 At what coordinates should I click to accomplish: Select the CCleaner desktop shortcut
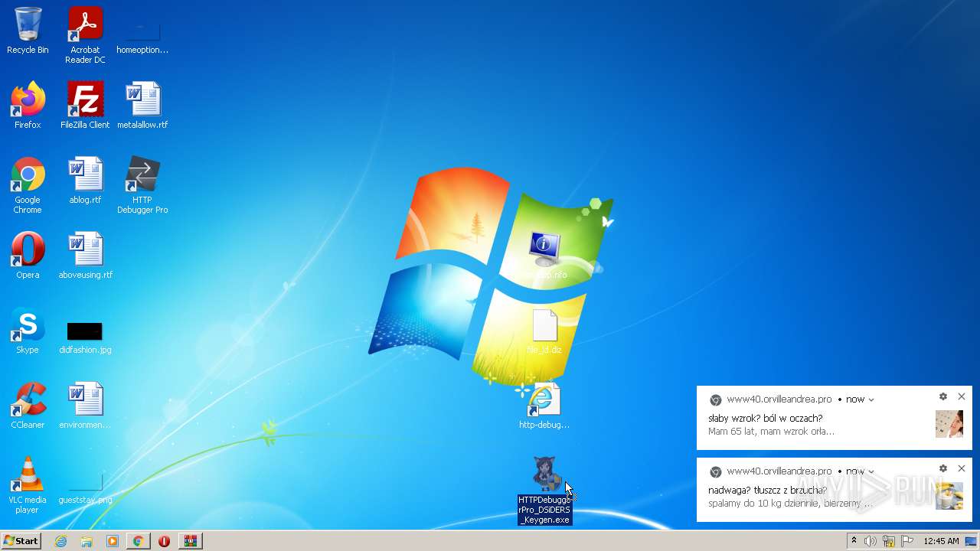[x=28, y=406]
